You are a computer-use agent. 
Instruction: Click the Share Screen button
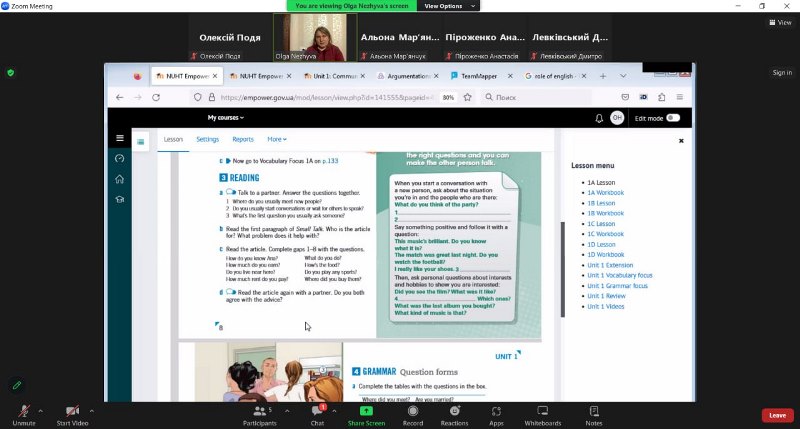click(x=366, y=415)
